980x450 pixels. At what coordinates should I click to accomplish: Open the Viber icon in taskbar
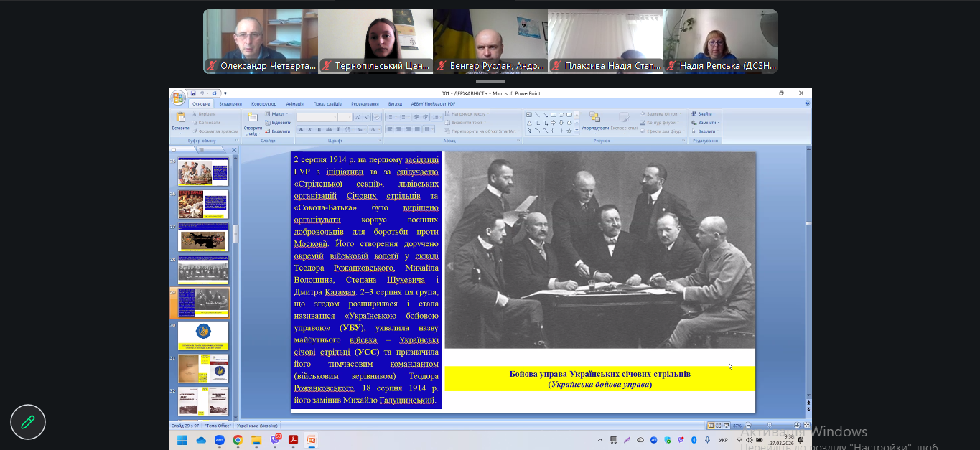pos(274,440)
